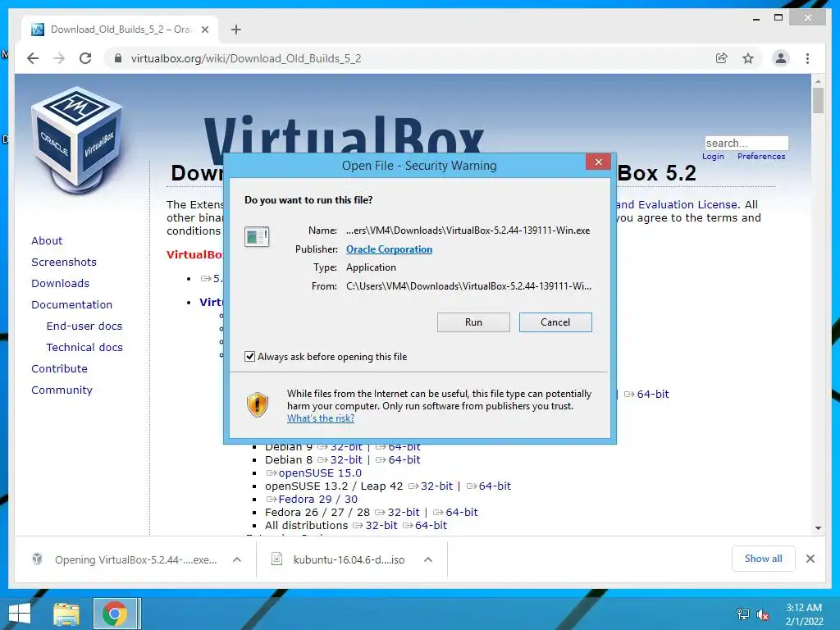
Task: Click the page scrollbar down arrow
Action: click(818, 528)
